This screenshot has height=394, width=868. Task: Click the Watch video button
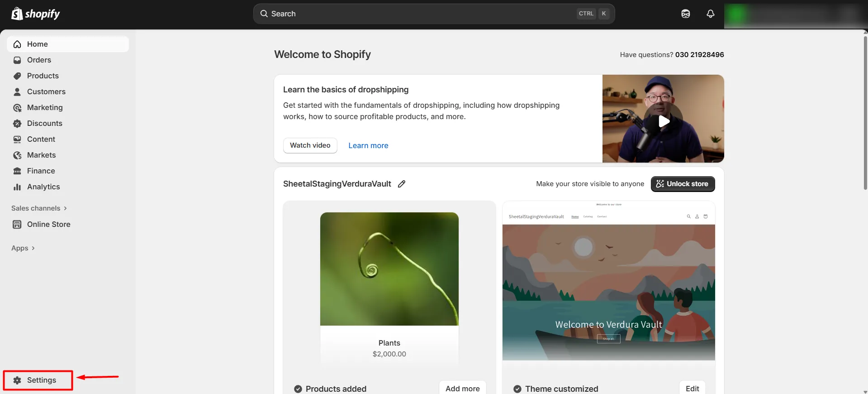(310, 145)
